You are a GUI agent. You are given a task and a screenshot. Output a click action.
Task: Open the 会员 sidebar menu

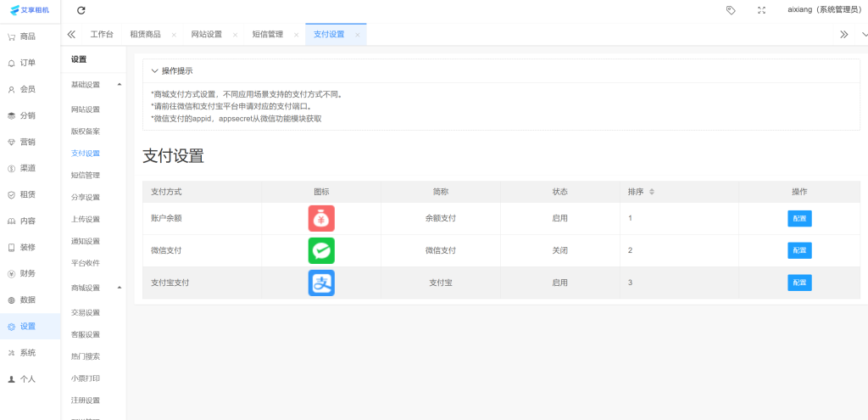pos(30,89)
